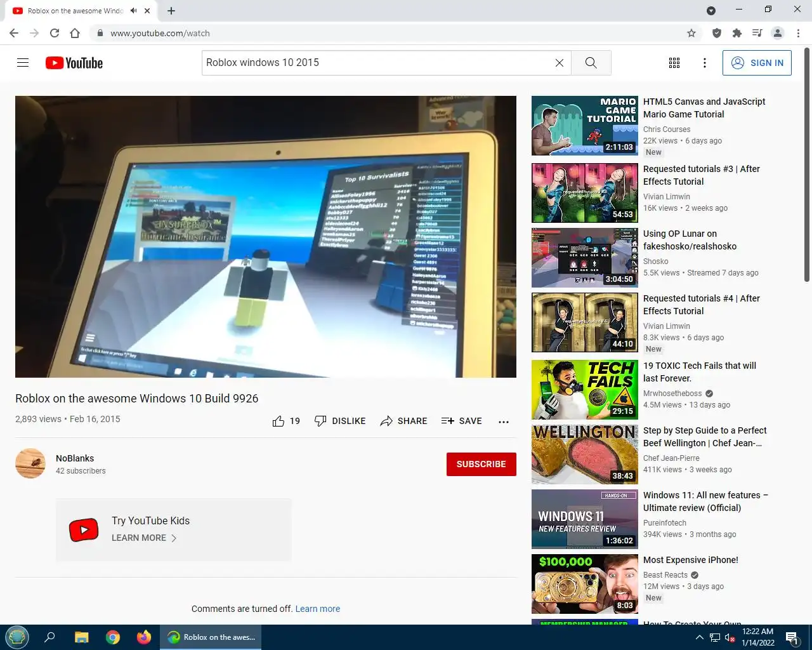Open the Windows 11 review thumbnail

click(x=585, y=519)
